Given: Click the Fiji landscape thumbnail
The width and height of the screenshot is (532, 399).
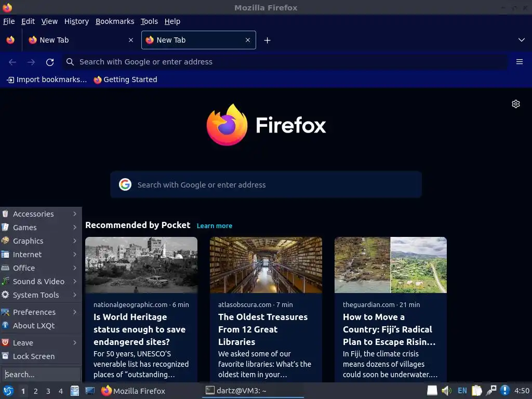Looking at the screenshot, I should (391, 265).
